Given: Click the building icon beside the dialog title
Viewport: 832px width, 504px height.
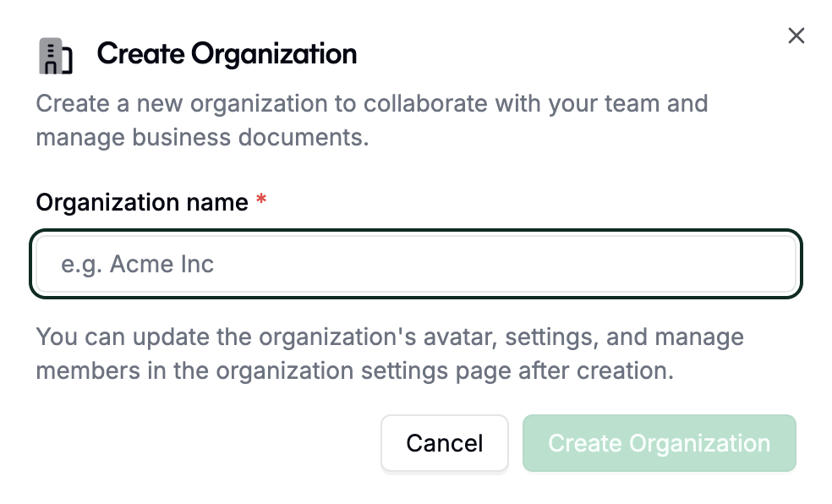Looking at the screenshot, I should point(56,56).
